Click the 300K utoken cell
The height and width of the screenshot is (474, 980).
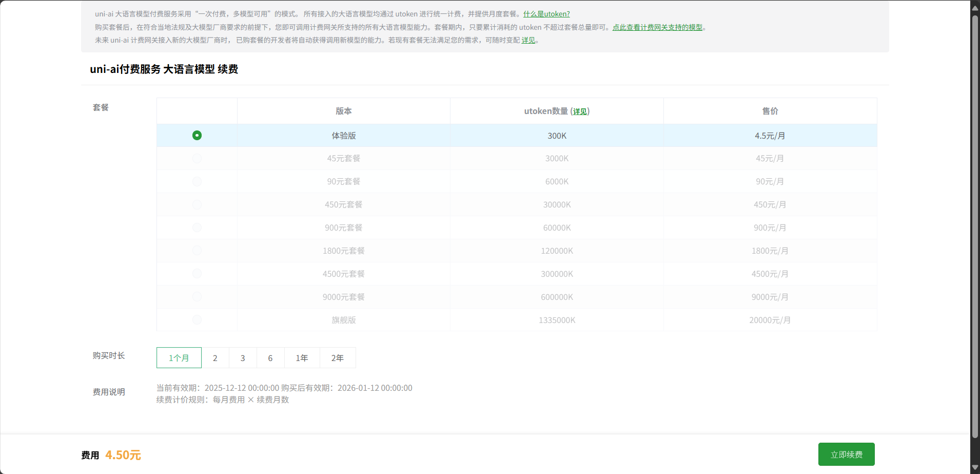(x=557, y=136)
